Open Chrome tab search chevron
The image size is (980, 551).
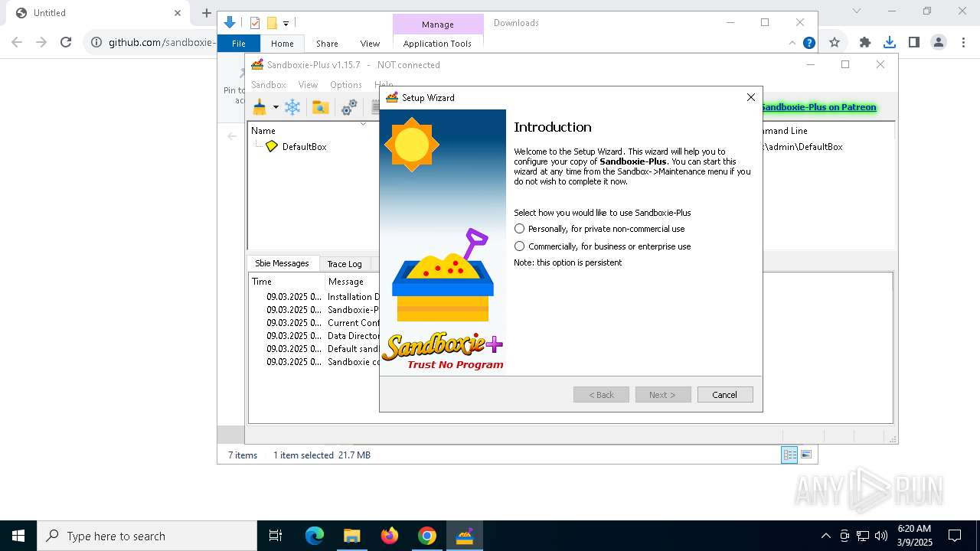(857, 11)
